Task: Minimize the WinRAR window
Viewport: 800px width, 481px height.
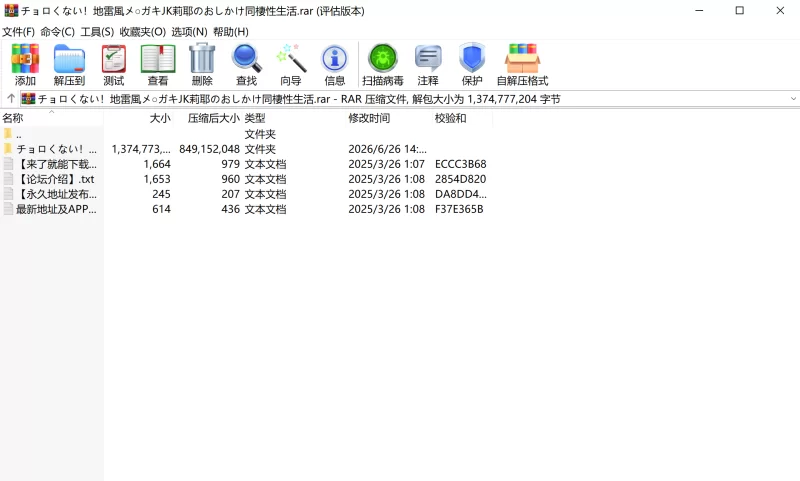Action: (699, 11)
